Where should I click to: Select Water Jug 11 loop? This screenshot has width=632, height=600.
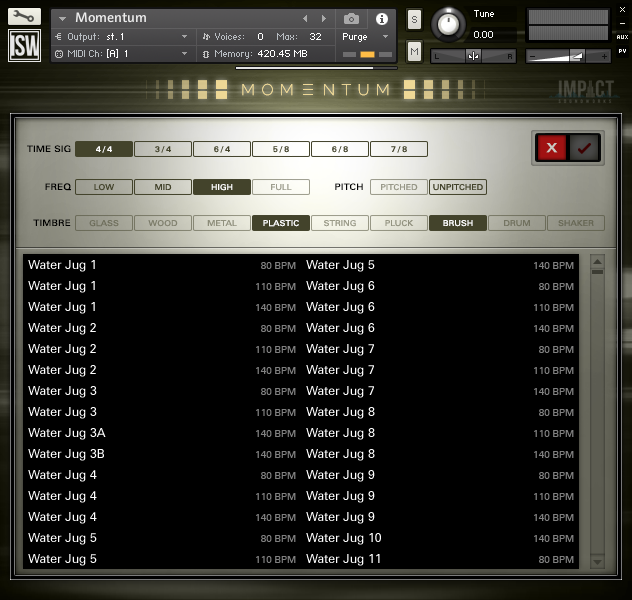coord(440,559)
